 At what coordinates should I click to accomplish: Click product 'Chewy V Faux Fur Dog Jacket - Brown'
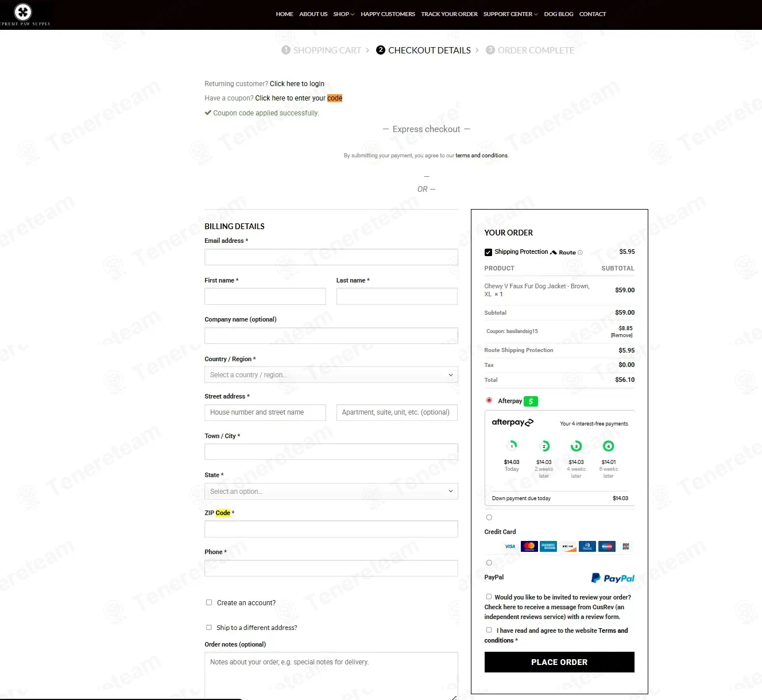(x=537, y=290)
